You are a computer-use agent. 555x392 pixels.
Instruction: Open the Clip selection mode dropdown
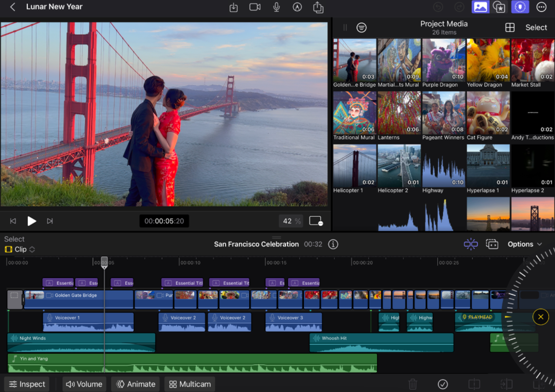point(20,249)
